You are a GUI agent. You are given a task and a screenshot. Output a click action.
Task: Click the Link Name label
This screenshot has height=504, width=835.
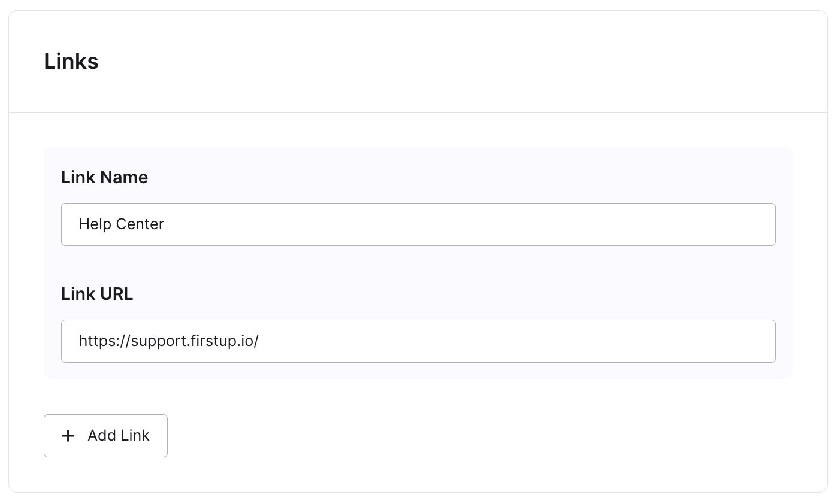pos(104,177)
